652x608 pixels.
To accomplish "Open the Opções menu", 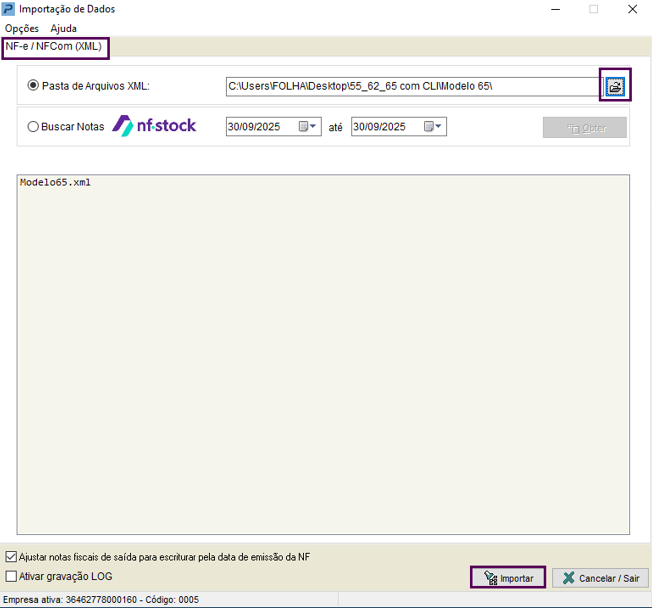I will click(x=22, y=28).
